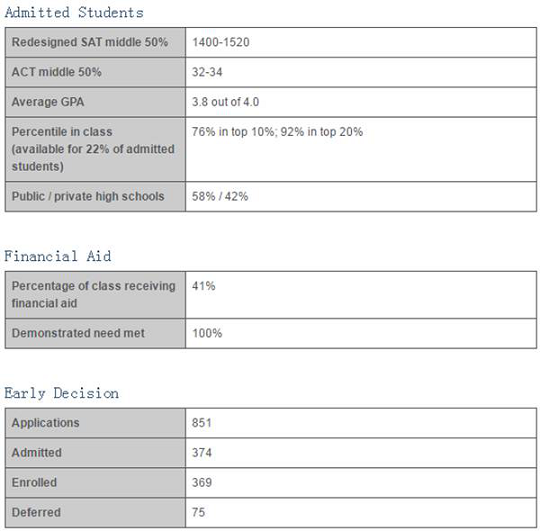Click the 369 Enrolled value
540x531 pixels.
tap(202, 482)
